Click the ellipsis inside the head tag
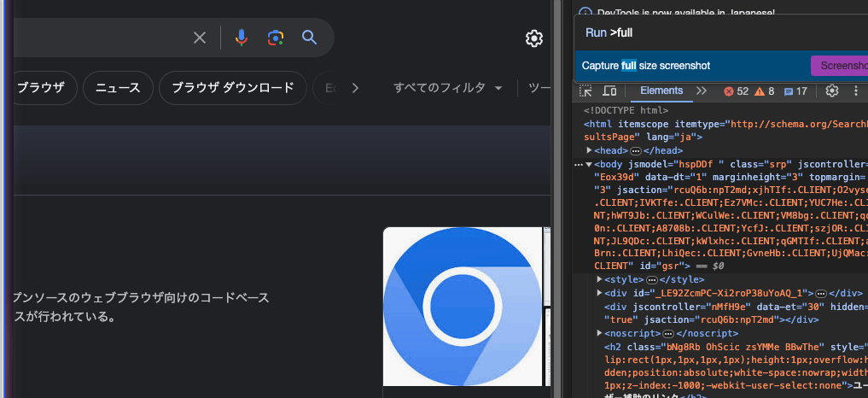868x398 pixels. pos(636,151)
